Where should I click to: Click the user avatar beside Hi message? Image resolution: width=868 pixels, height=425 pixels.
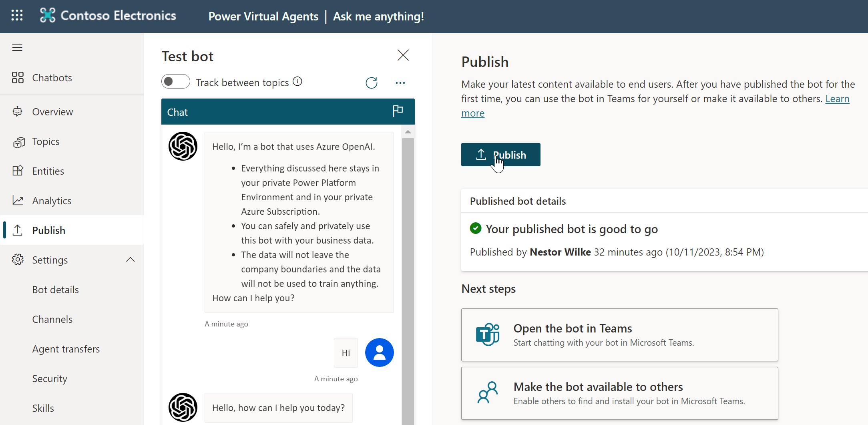tap(380, 352)
